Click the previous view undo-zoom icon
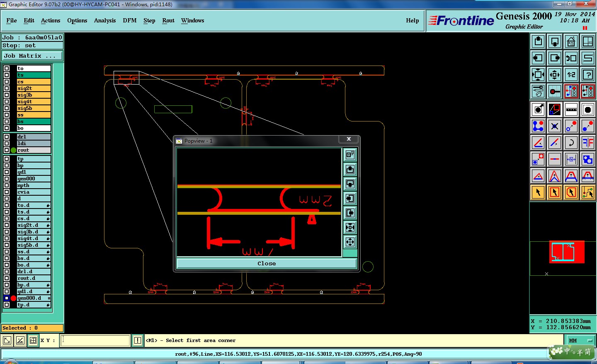597x364 pixels. coord(571,58)
